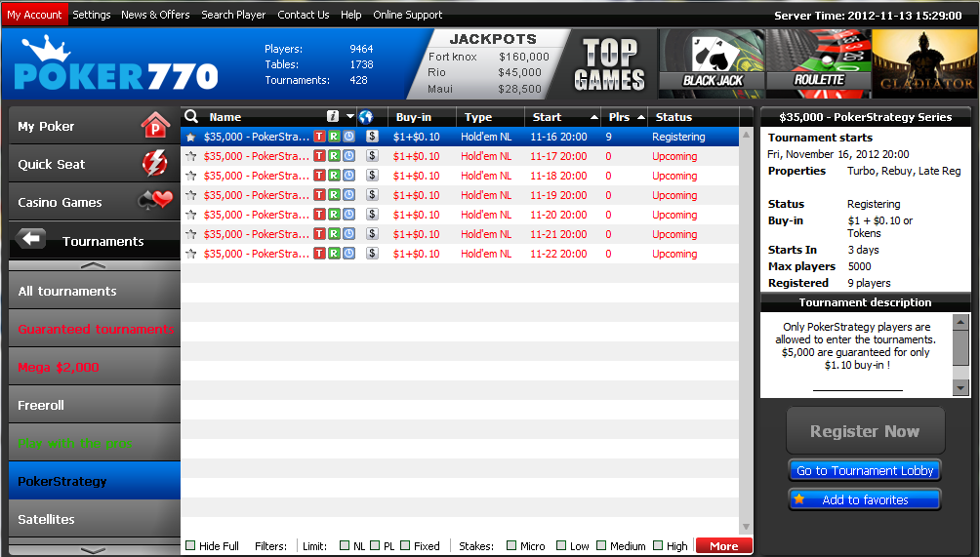The width and height of the screenshot is (980, 557).
Task: Open My Account menu
Action: tap(34, 15)
